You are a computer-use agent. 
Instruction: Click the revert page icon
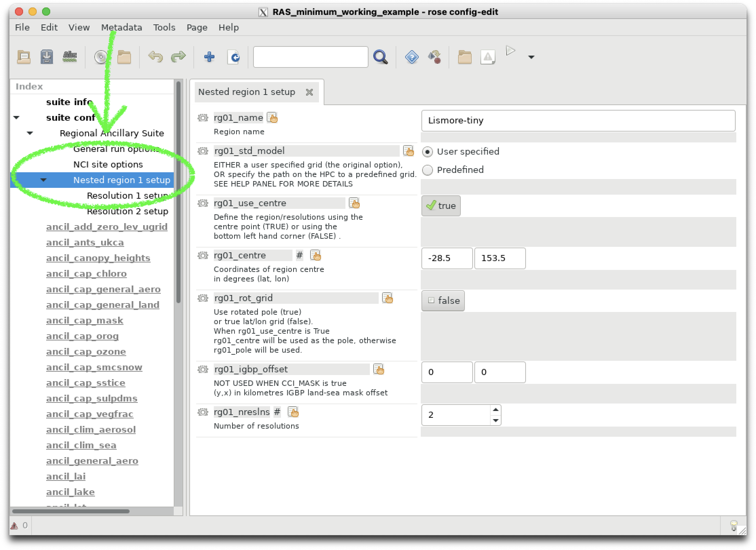[234, 57]
